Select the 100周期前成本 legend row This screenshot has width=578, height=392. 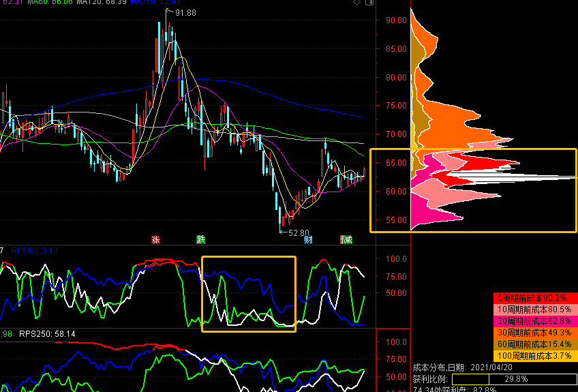[x=534, y=356]
